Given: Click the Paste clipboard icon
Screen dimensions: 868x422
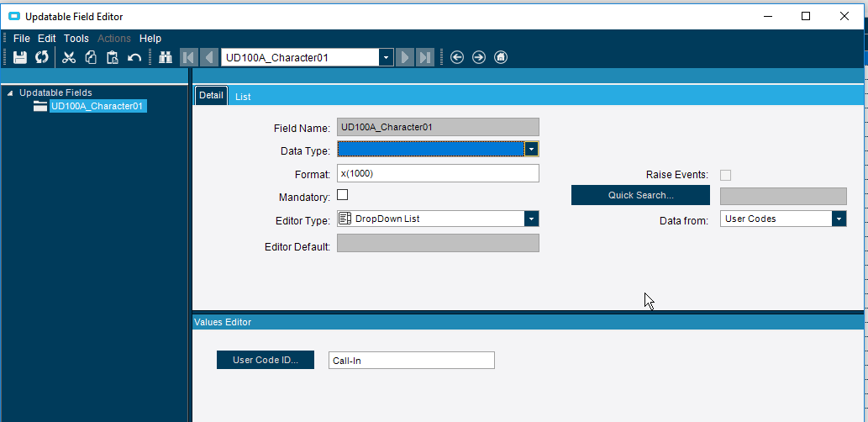Looking at the screenshot, I should (113, 57).
